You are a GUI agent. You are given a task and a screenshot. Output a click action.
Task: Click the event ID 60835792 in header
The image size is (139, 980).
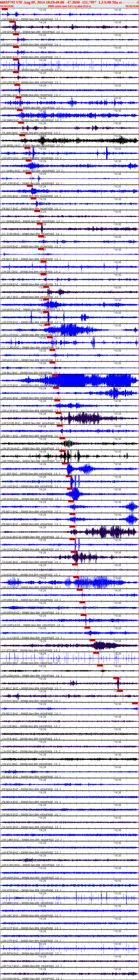coord(8,2)
